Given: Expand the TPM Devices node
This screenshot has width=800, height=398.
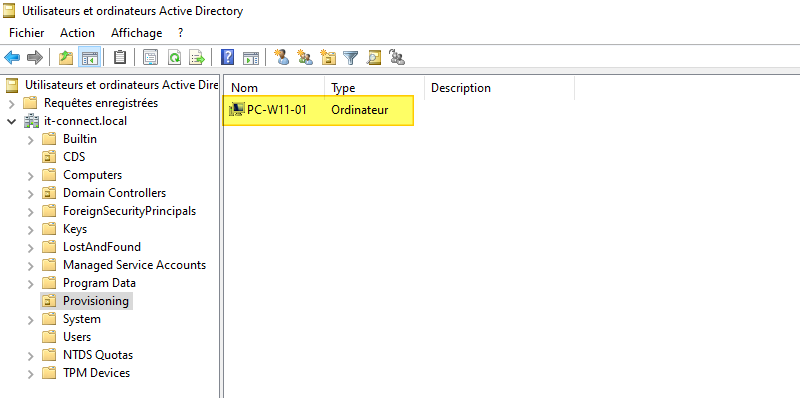Looking at the screenshot, I should point(31,374).
